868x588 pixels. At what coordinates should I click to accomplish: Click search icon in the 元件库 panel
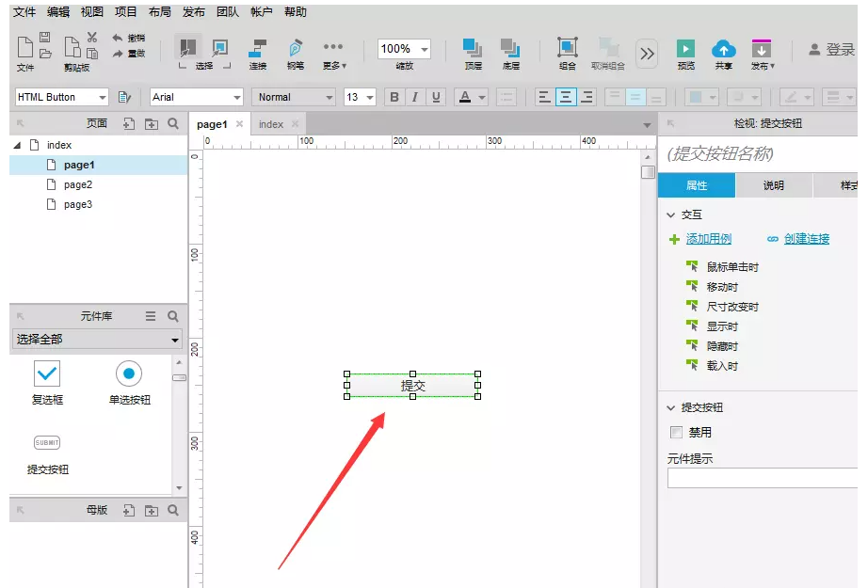pos(173,317)
